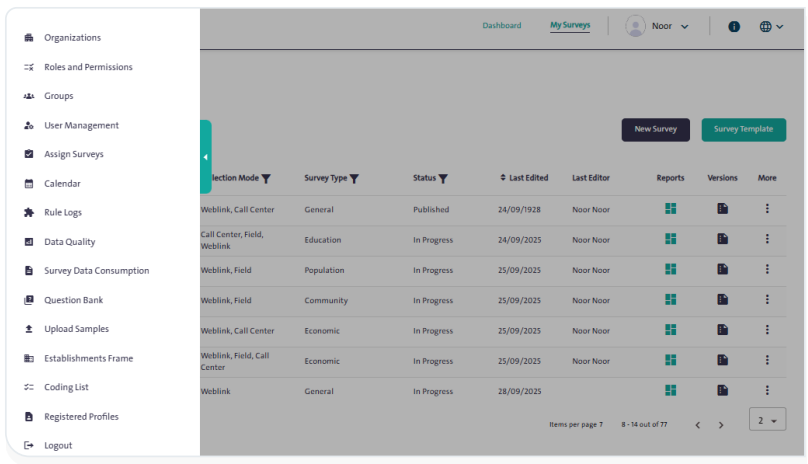The width and height of the screenshot is (808, 464).
Task: Filter by Status column
Action: [x=443, y=179]
